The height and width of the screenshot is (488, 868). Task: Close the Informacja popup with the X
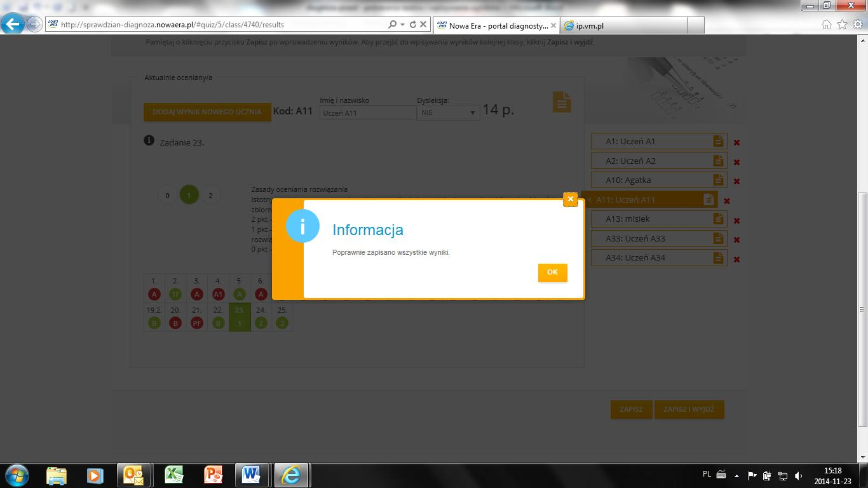click(x=571, y=199)
